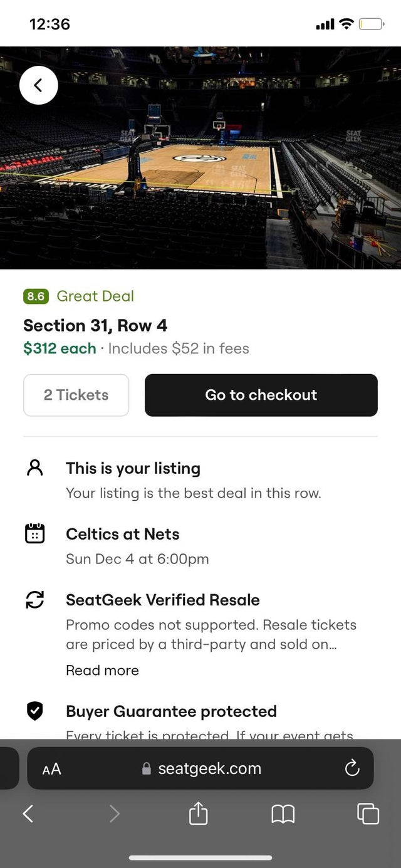Tap the AA reader text-size button

click(x=51, y=769)
